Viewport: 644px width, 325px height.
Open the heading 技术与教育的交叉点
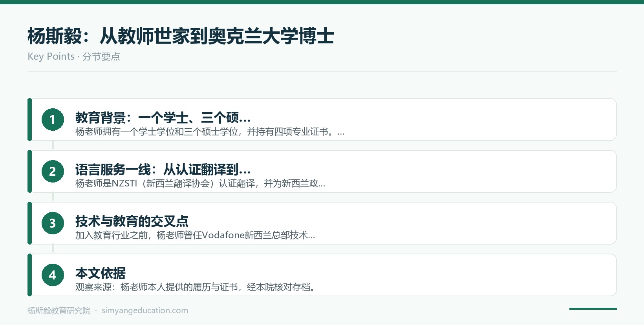click(132, 221)
